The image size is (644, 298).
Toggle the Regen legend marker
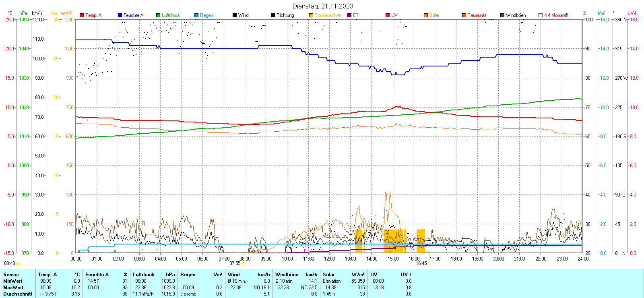(196, 15)
